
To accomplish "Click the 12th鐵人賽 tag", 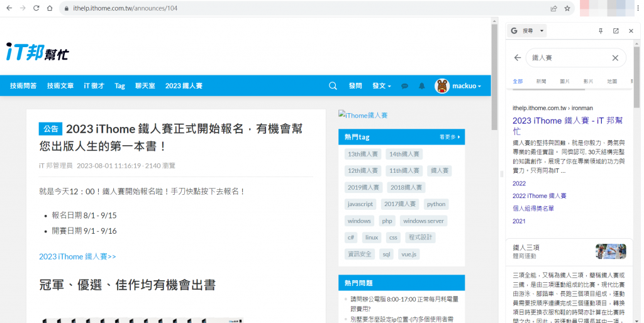I will (x=363, y=170).
